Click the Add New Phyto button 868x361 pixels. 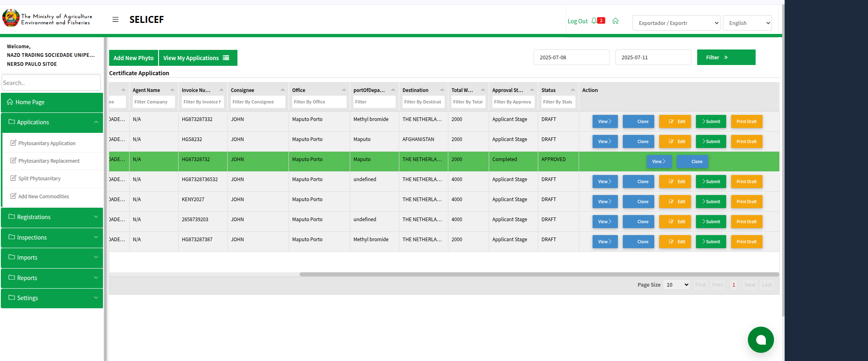[134, 58]
